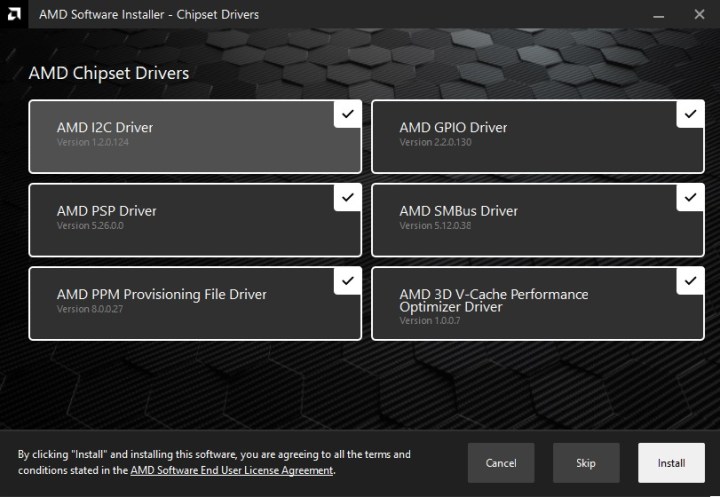Click the AMD Chipset Drivers heading
Image resolution: width=720 pixels, height=497 pixels.
[108, 73]
